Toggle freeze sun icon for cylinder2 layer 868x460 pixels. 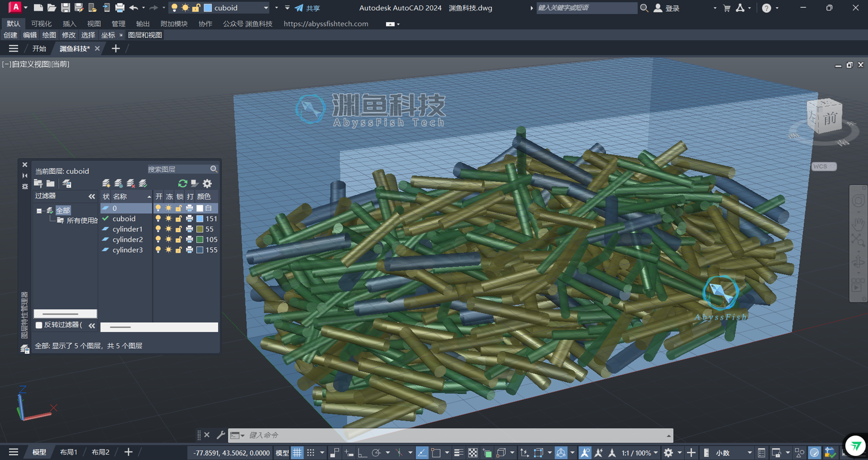pos(168,239)
